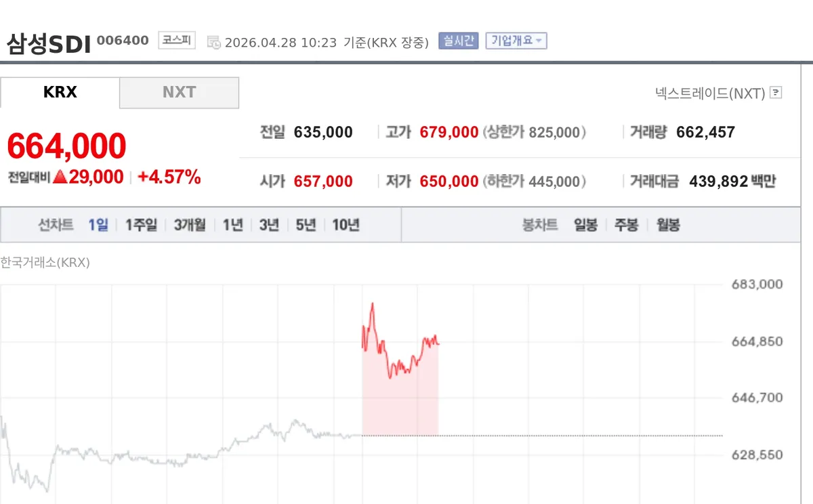Image resolution: width=813 pixels, height=504 pixels.
Task: Select the 5년 chart range
Action: coord(306,225)
